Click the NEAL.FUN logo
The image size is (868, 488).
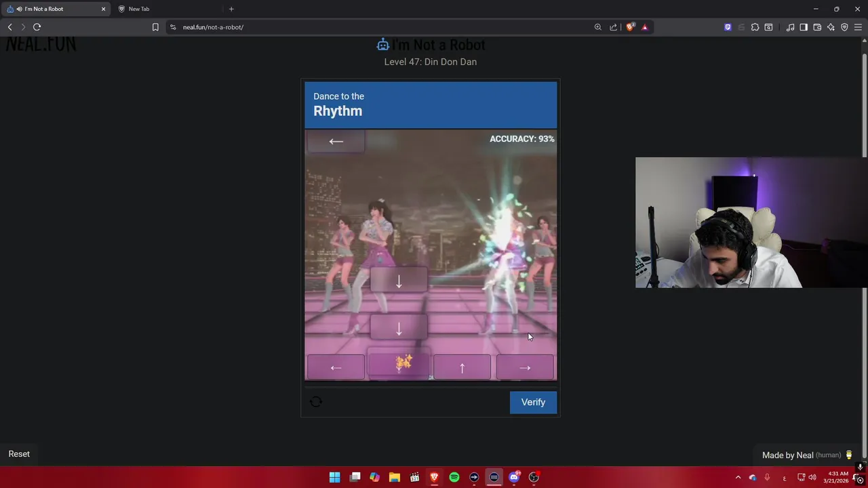tap(41, 45)
